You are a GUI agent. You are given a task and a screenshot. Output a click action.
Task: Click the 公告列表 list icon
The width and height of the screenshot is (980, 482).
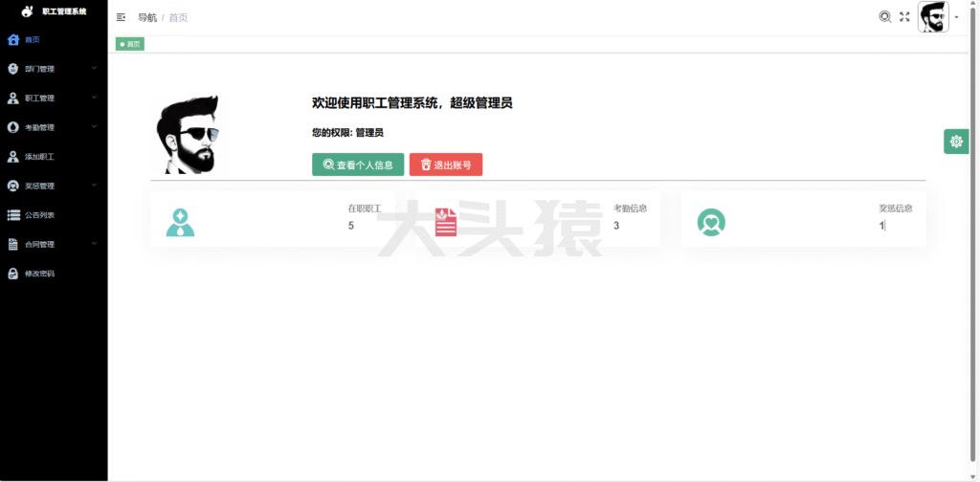pos(13,215)
